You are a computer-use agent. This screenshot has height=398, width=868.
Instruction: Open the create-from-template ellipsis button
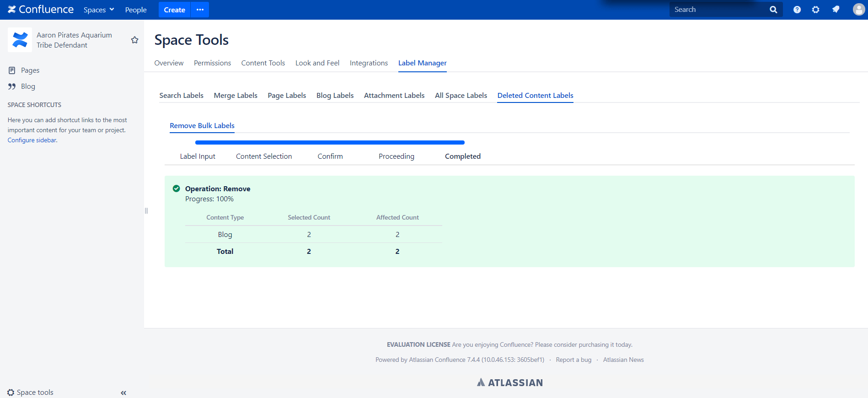(200, 10)
